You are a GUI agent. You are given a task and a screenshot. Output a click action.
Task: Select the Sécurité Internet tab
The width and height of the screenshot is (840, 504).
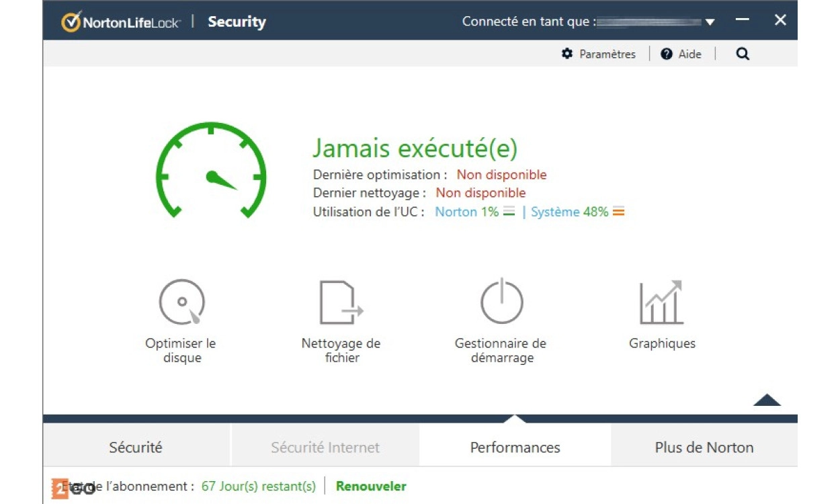(325, 448)
